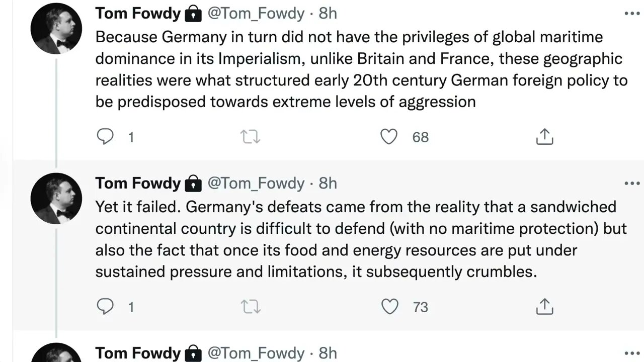
Task: Like the tweet with 68 likes
Action: (389, 137)
